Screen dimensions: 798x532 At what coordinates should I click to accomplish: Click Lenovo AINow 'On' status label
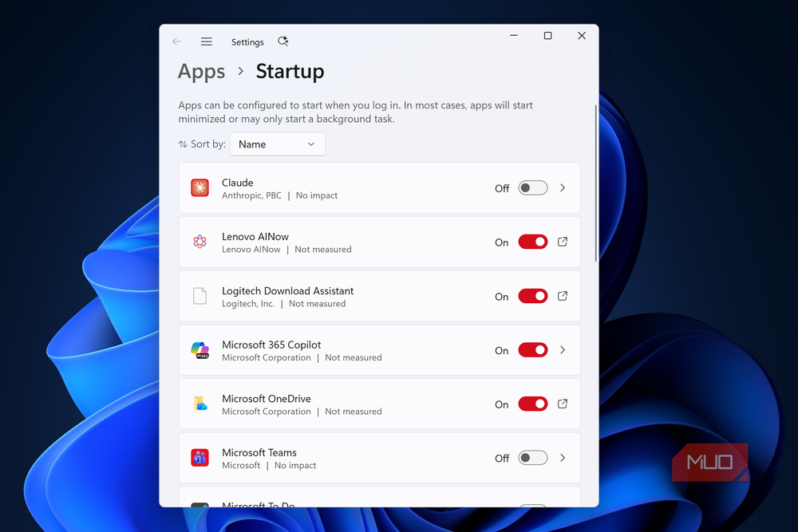point(502,242)
